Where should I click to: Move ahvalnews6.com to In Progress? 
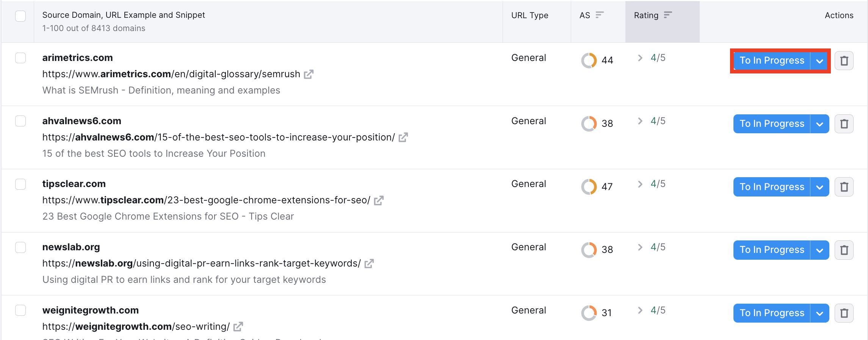772,123
